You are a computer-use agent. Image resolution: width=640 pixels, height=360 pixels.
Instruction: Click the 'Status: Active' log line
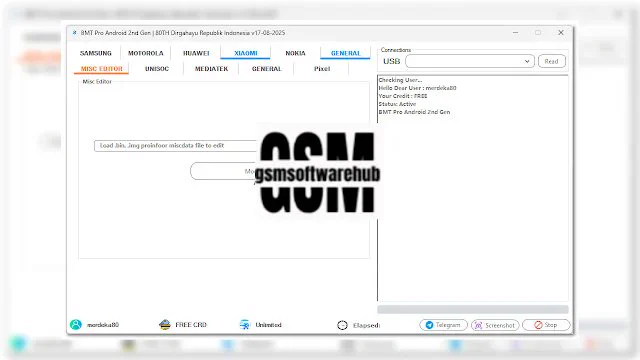coord(397,104)
